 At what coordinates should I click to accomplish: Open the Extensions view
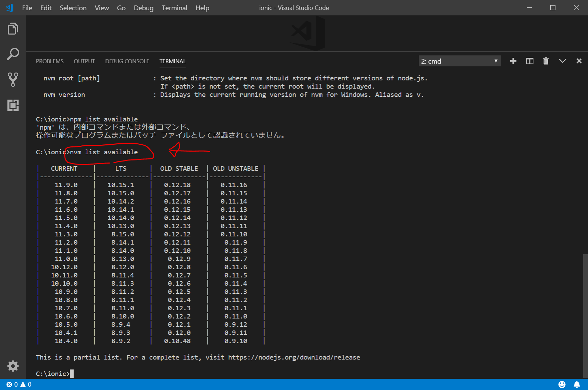point(13,105)
